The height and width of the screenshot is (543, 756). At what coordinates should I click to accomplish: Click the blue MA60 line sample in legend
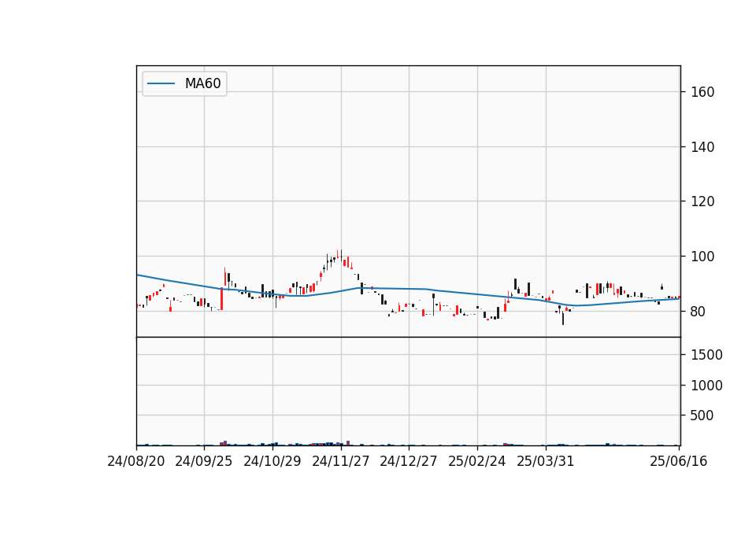point(161,83)
